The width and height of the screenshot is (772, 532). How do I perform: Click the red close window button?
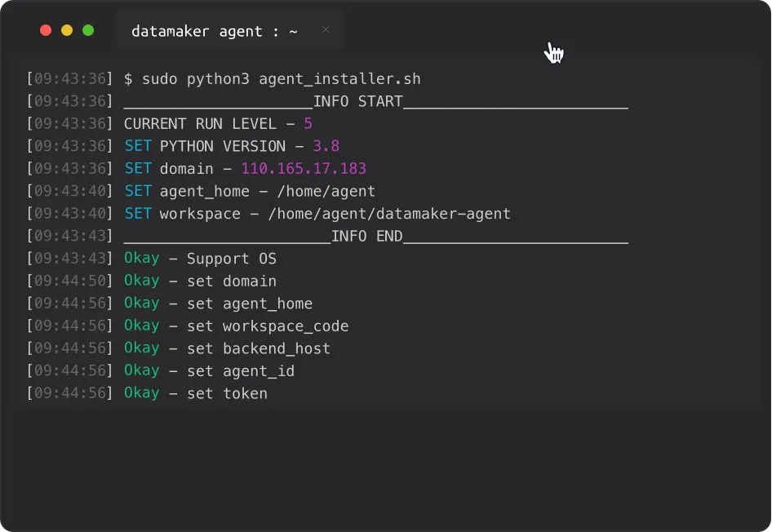[46, 31]
